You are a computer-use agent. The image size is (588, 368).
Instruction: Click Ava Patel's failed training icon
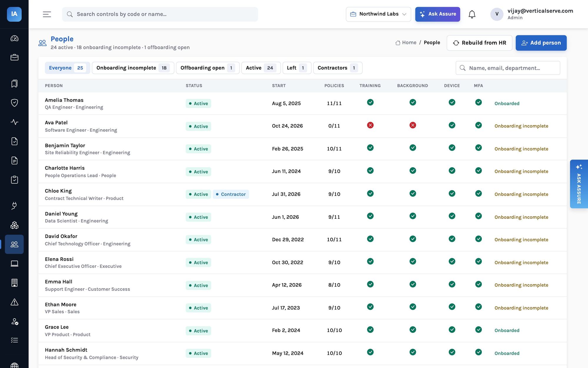[x=370, y=125]
